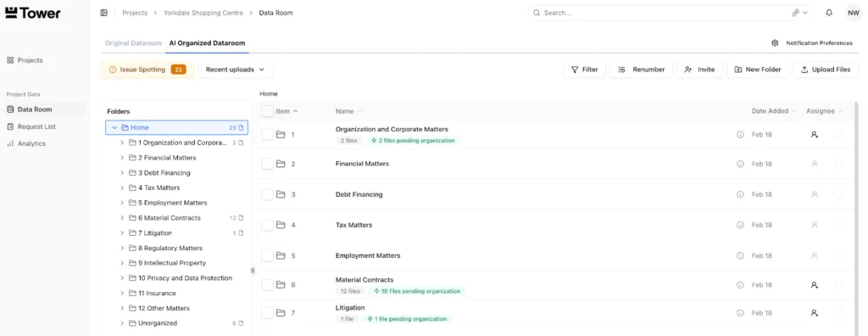
Task: Click the info icon for Financial Matters
Action: click(x=740, y=164)
